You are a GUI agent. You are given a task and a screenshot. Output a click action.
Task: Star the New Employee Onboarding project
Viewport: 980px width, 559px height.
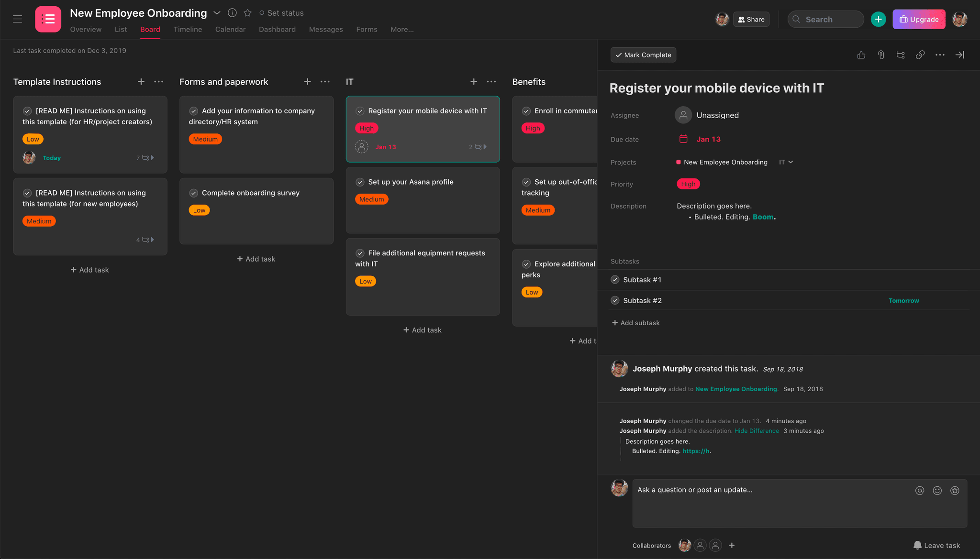[247, 13]
